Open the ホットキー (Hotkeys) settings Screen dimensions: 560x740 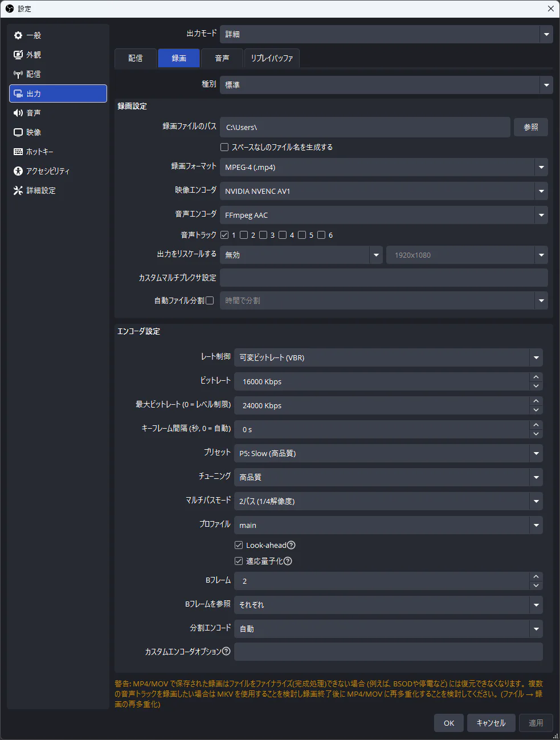click(40, 152)
